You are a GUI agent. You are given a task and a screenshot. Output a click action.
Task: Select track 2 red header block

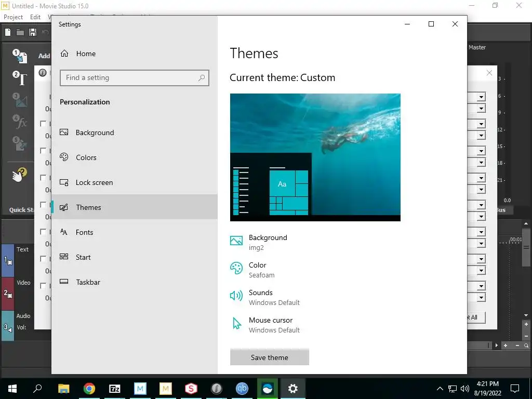click(x=8, y=294)
